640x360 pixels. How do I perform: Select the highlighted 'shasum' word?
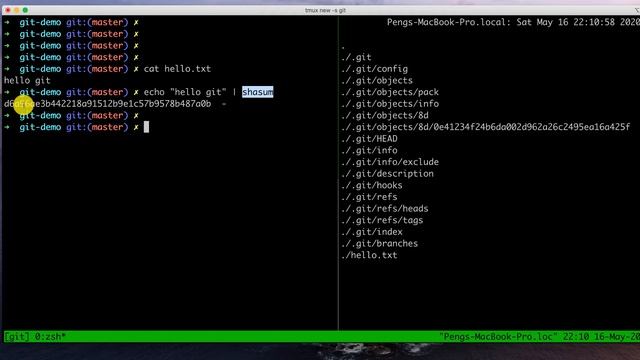point(258,92)
